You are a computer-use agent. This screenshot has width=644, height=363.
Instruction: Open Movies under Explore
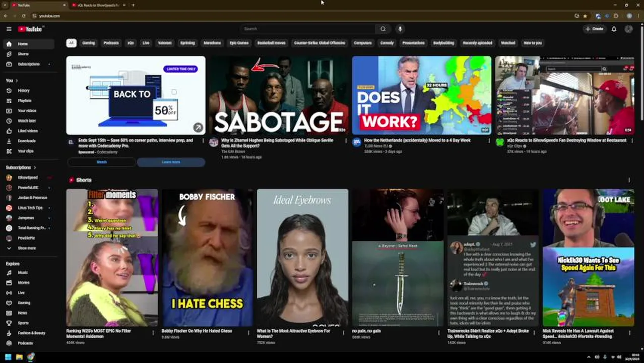tap(29, 282)
